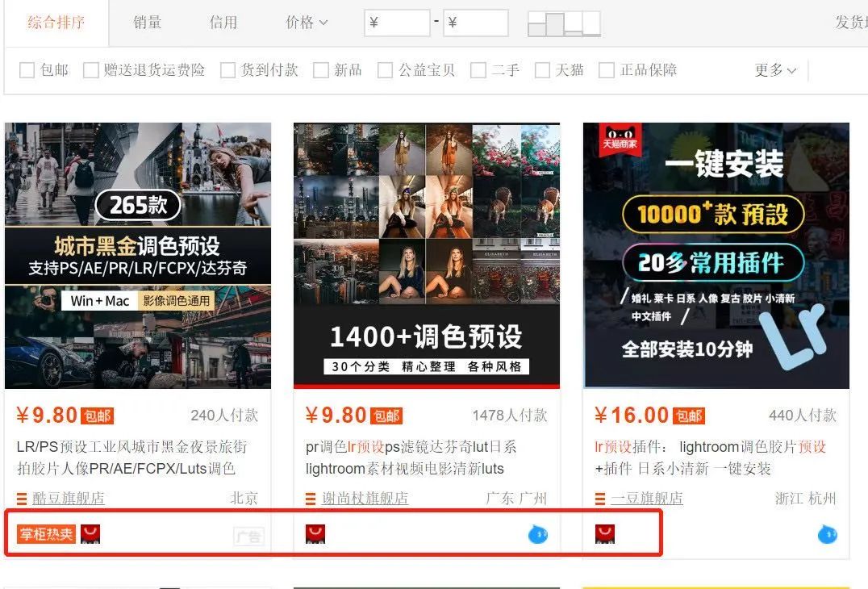This screenshot has height=589, width=868.
Task: Click the Tmall icon under 酷豆旗舰店
Action: pos(90,534)
